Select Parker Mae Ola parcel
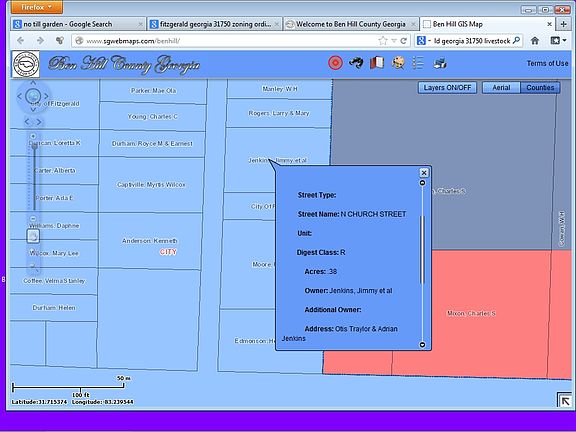Image resolution: width=576 pixels, height=432 pixels. pos(154,90)
